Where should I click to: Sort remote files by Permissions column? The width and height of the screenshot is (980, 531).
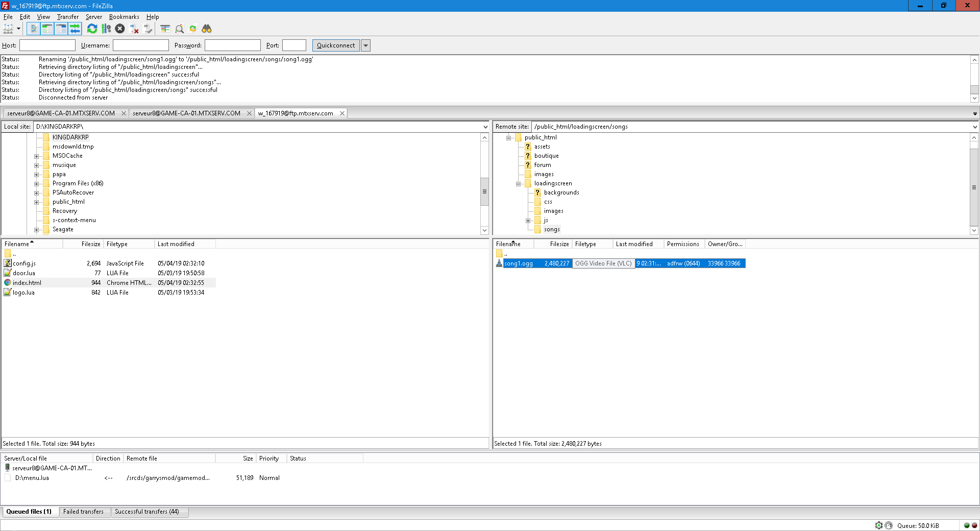click(x=684, y=244)
